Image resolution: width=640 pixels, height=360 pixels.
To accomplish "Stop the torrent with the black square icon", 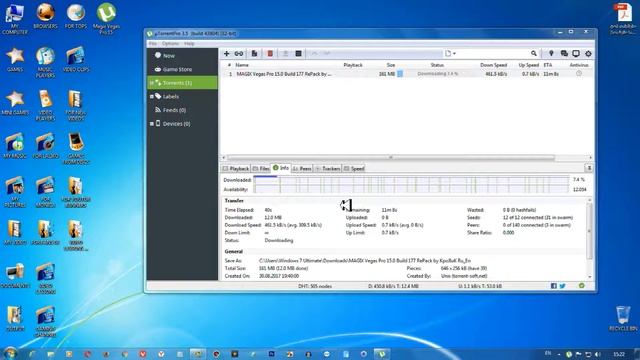I will 298,53.
